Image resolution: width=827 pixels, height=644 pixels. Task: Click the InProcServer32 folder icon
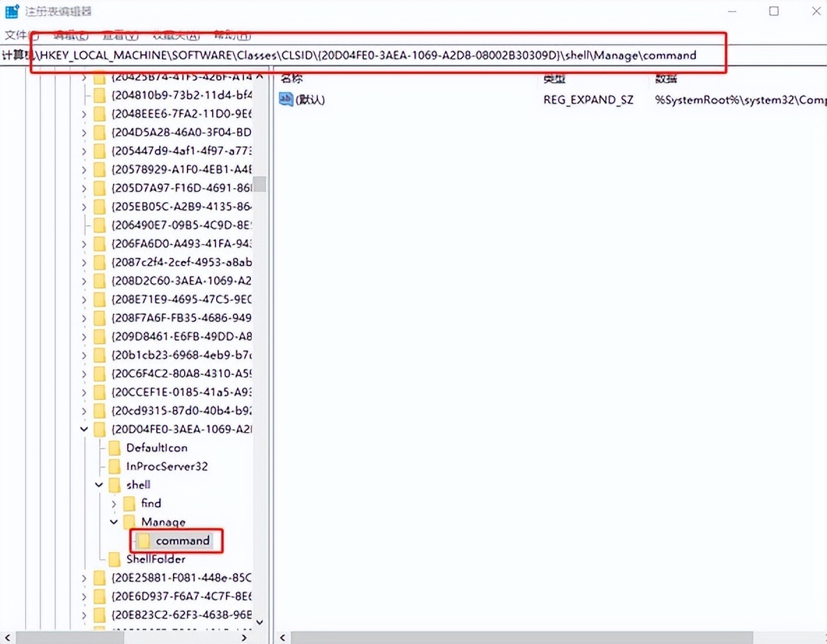pos(114,466)
